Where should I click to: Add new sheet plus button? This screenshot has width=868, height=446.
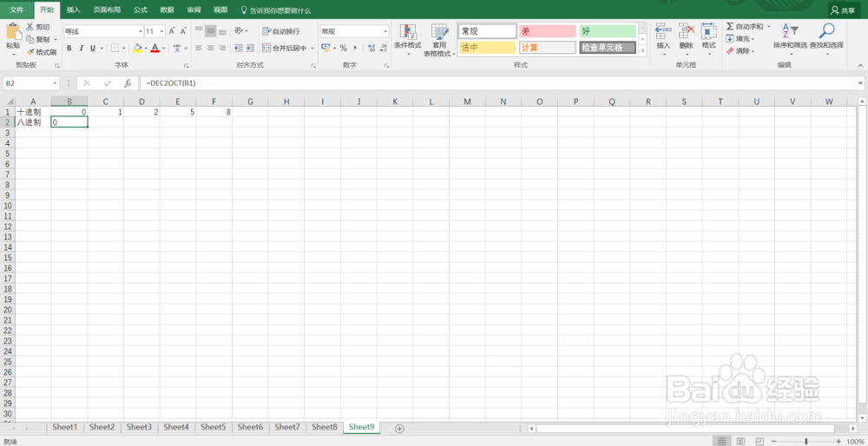point(399,429)
